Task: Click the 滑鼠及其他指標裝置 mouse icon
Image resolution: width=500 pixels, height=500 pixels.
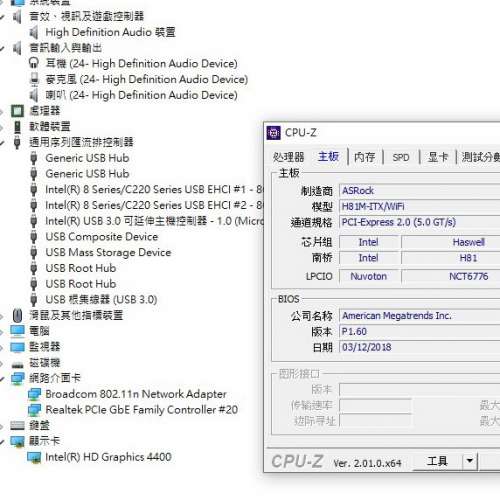Action: 17,315
